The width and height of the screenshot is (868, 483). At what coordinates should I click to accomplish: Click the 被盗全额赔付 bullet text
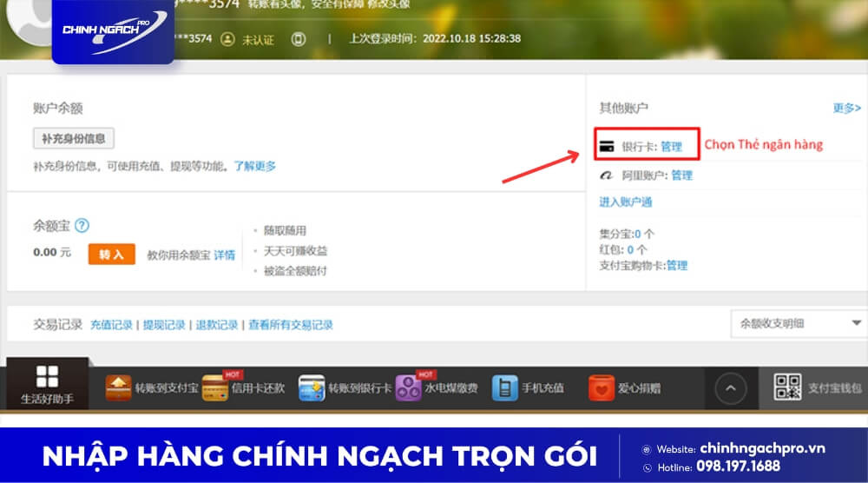tap(296, 271)
